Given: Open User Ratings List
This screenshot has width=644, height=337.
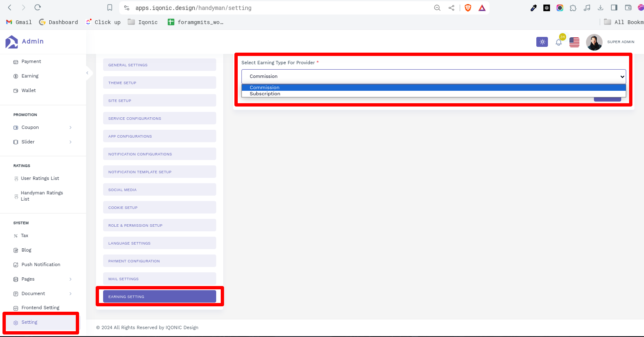Looking at the screenshot, I should pos(40,178).
